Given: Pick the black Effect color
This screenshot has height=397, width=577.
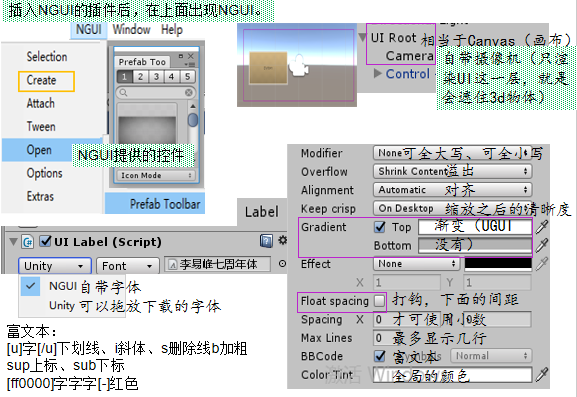Looking at the screenshot, I should [x=498, y=264].
